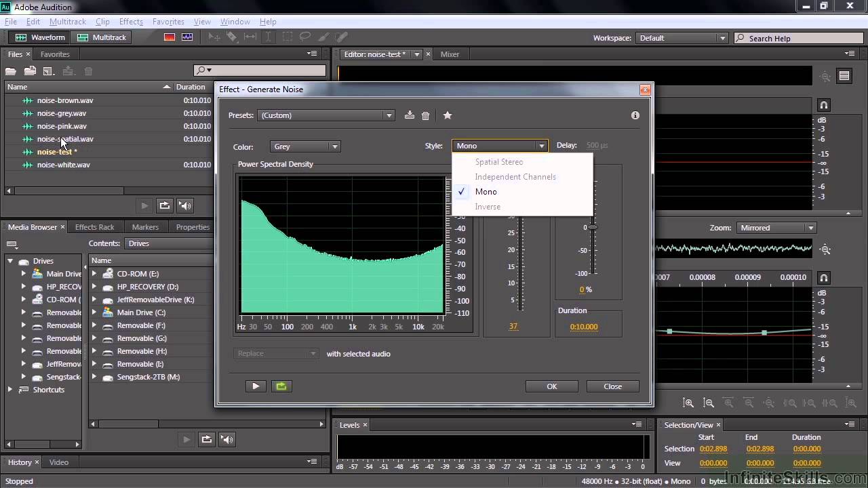Screen dimensions: 868x488
Task: Click the vertical slider track above value 37
Action: (x=520, y=264)
